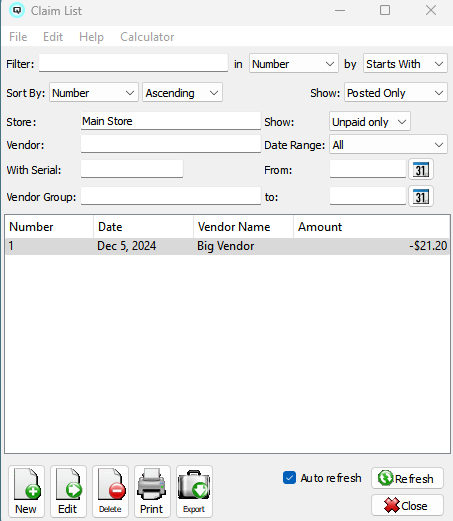The height and width of the screenshot is (521, 453).
Task: Select the Big Vendor claim row
Action: [x=227, y=246]
